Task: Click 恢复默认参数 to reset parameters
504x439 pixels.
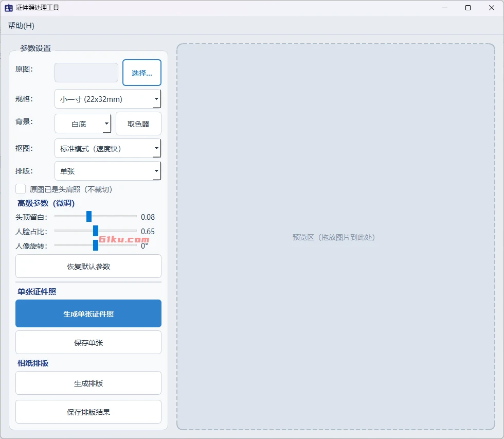Action: point(88,266)
